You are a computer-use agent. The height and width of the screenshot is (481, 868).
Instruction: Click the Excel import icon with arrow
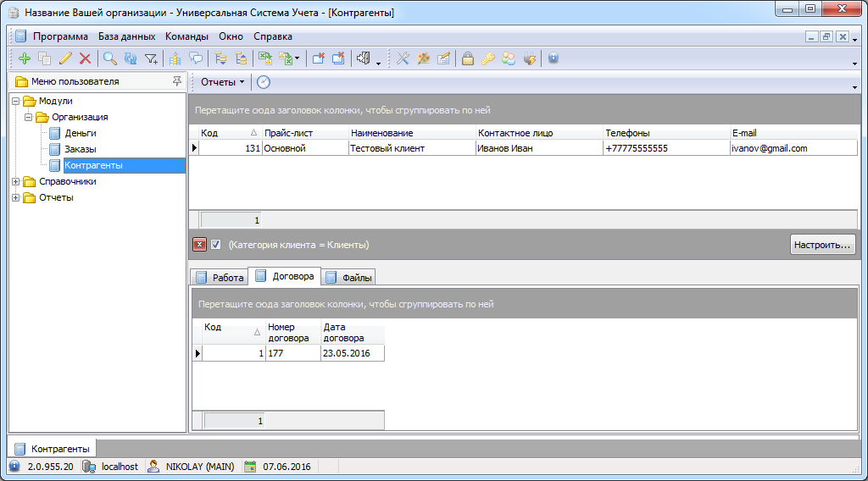click(286, 58)
